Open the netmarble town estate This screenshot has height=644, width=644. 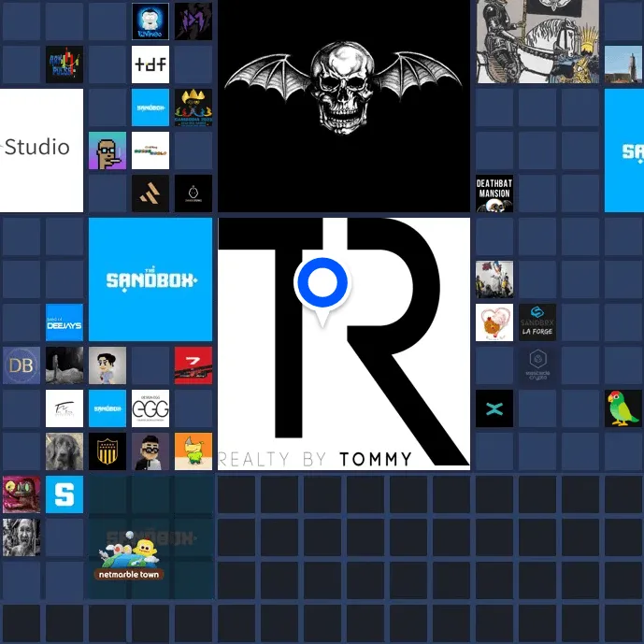click(150, 537)
